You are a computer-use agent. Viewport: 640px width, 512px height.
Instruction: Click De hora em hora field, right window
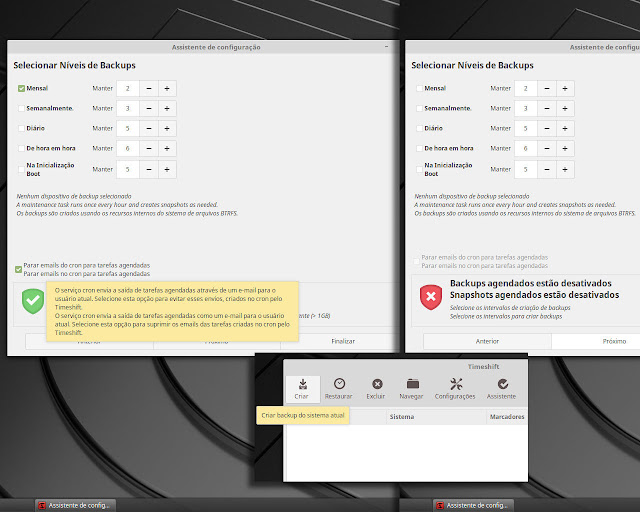526,148
